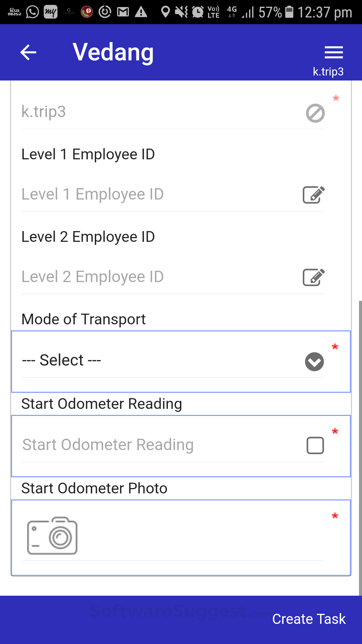Image resolution: width=362 pixels, height=644 pixels.
Task: Tap camera icon for Start Odometer Photo
Action: click(x=52, y=536)
